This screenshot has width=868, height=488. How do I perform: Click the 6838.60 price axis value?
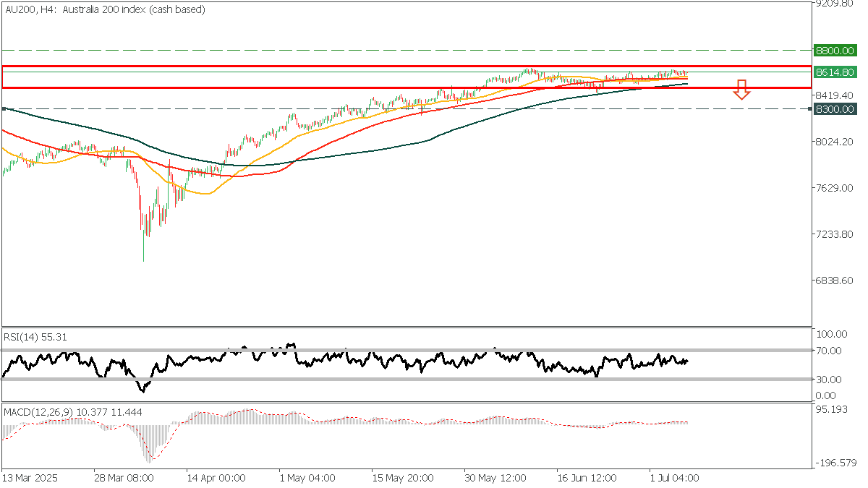pos(835,281)
